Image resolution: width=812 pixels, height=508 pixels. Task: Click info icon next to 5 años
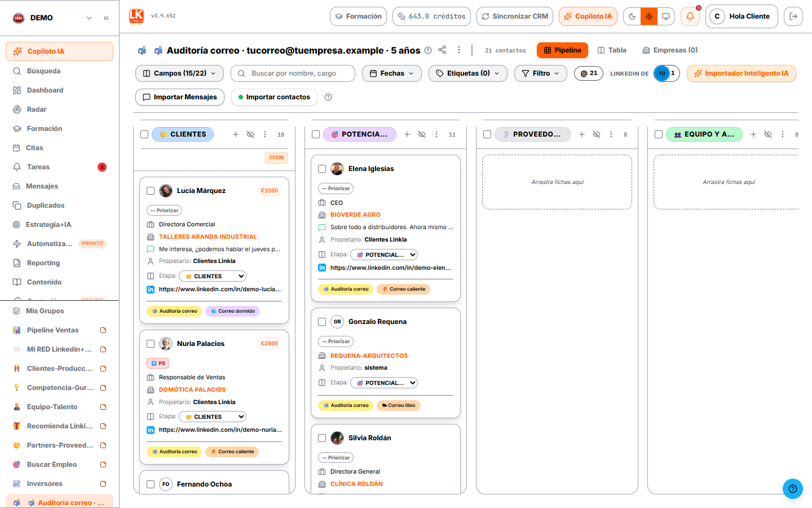pyautogui.click(x=428, y=50)
